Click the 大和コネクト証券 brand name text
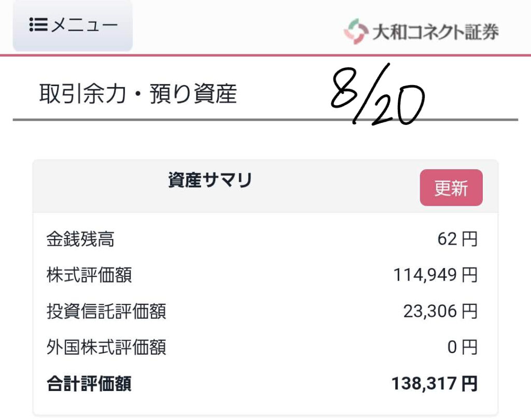The width and height of the screenshot is (531, 420). point(435,32)
